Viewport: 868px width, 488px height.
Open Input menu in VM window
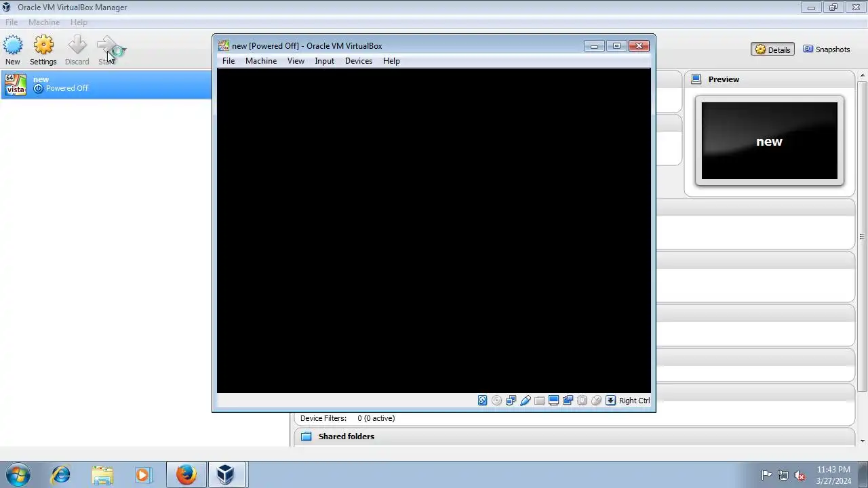[x=324, y=61]
